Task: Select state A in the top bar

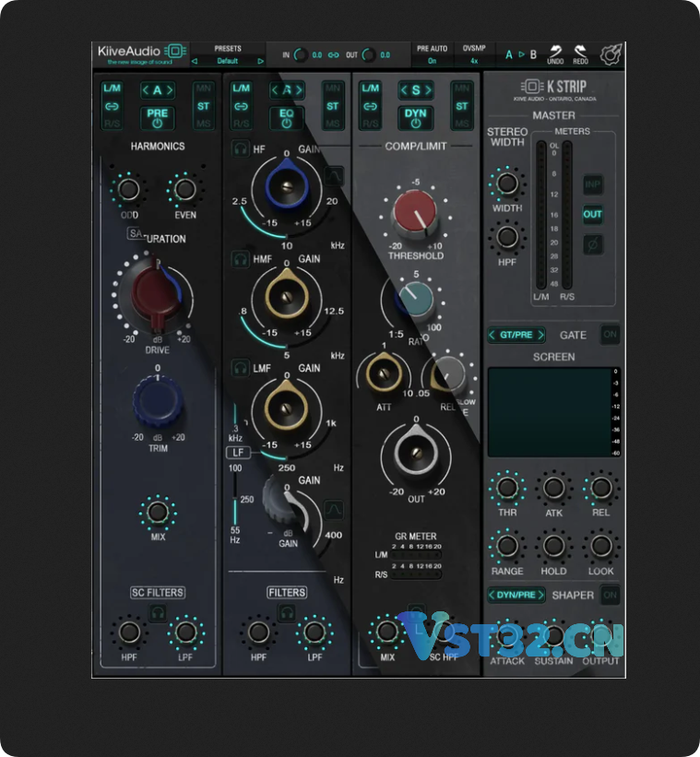Action: [x=509, y=54]
